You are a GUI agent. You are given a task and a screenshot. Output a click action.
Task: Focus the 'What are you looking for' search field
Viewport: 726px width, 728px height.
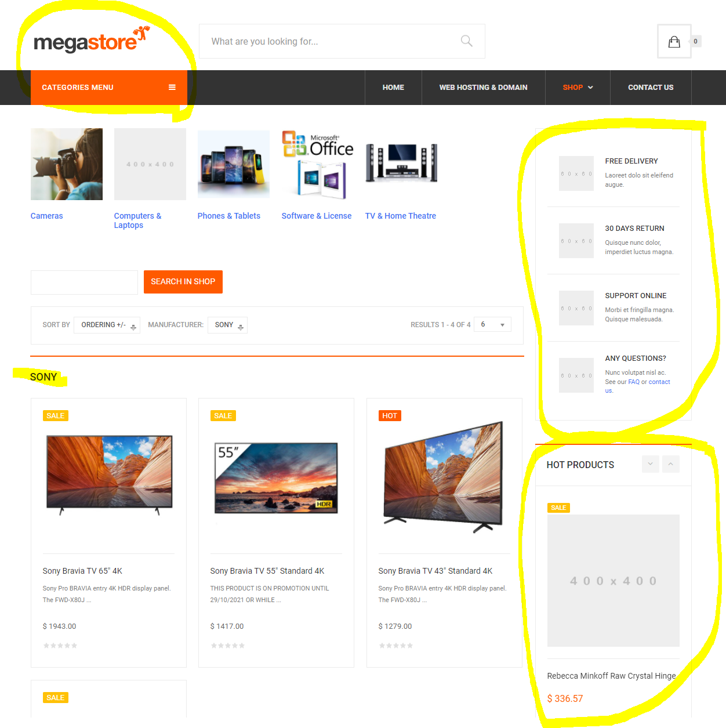click(342, 41)
